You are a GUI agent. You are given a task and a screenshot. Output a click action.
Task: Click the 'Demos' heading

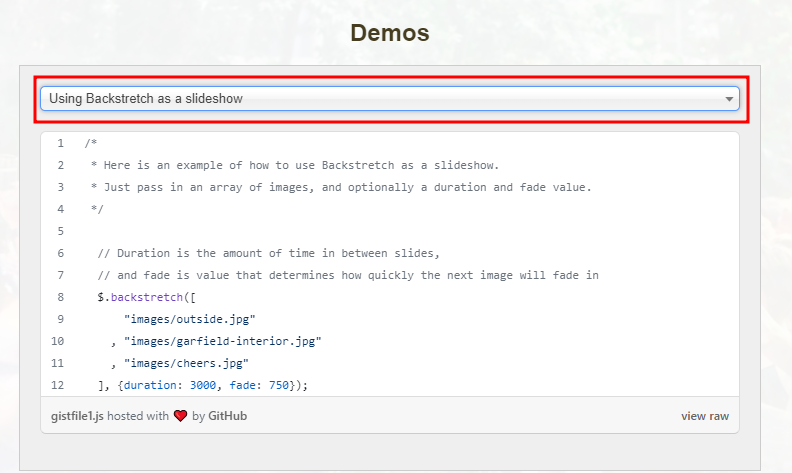[390, 33]
